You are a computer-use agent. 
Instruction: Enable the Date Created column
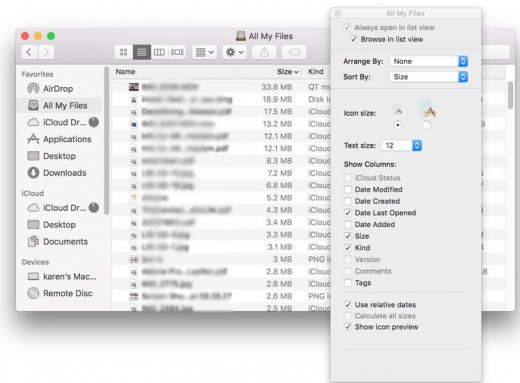point(348,201)
